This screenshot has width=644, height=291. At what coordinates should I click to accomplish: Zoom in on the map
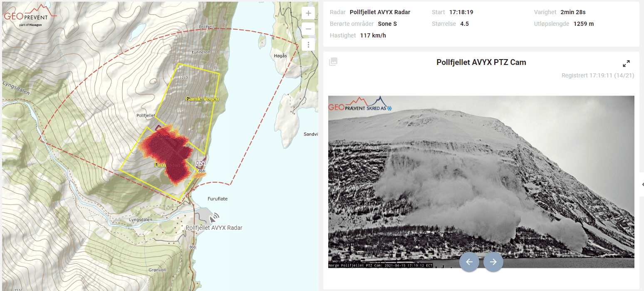click(308, 13)
